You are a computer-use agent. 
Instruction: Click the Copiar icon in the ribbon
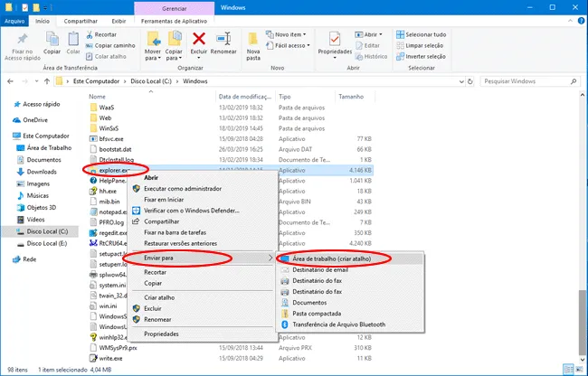(x=52, y=40)
